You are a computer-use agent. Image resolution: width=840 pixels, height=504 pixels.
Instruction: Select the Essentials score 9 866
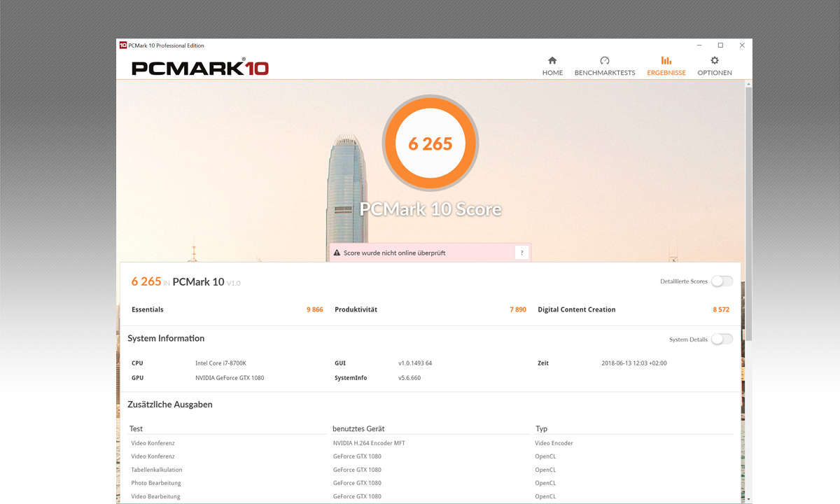point(315,309)
